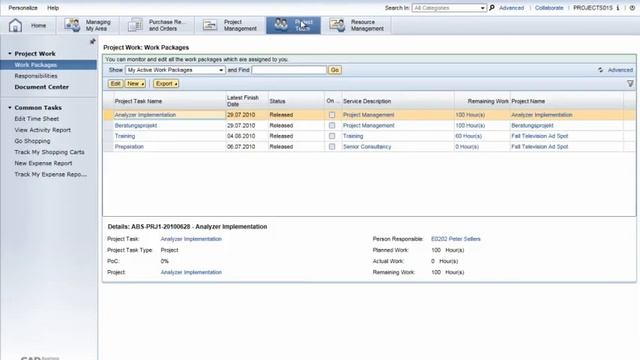This screenshot has height=360, width=640.
Task: Select Work Packages in the sidebar
Action: 36,65
